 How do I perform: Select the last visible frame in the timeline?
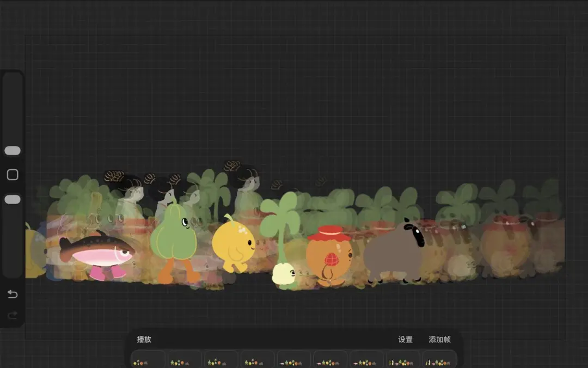(x=439, y=360)
